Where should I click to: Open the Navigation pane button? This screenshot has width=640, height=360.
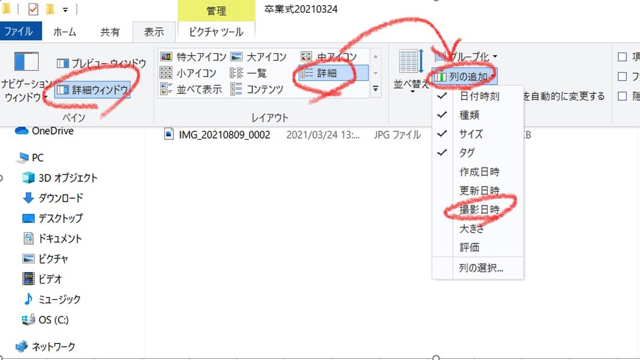click(x=26, y=77)
